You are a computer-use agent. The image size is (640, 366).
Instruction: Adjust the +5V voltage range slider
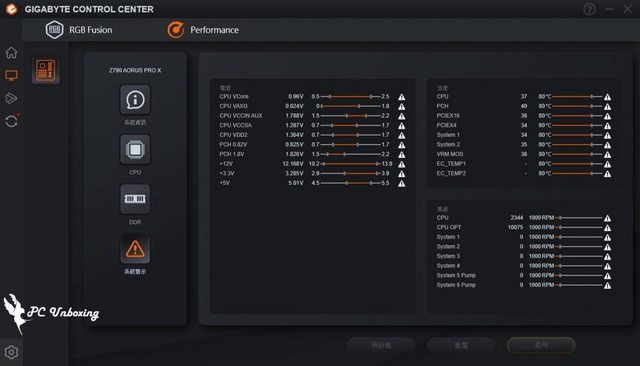point(351,183)
